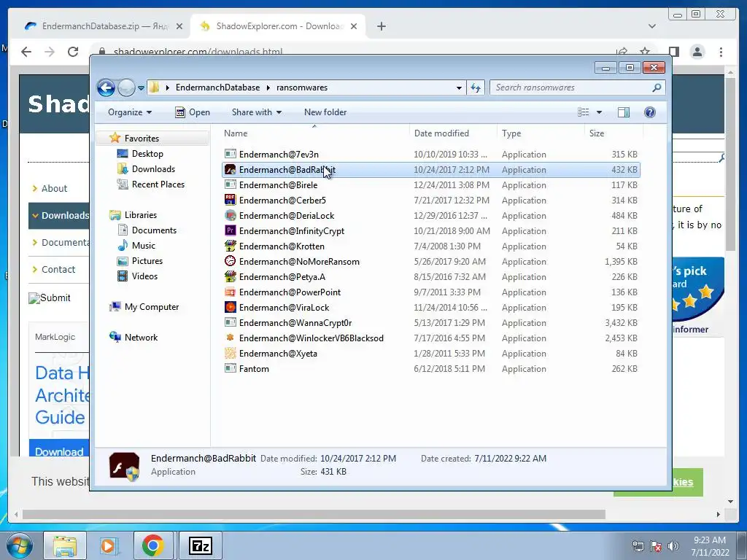This screenshot has width=747, height=560.
Task: Open 7-Zip from taskbar
Action: coord(201,545)
